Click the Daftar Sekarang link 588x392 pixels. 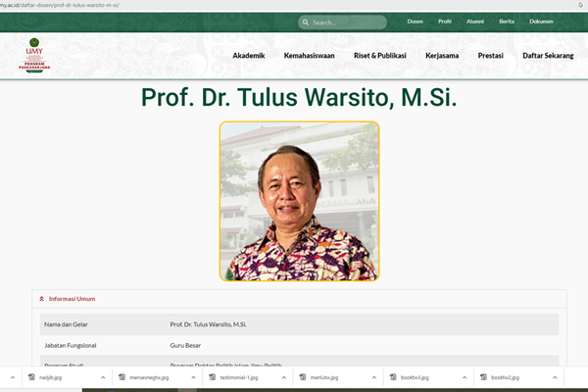(x=549, y=56)
